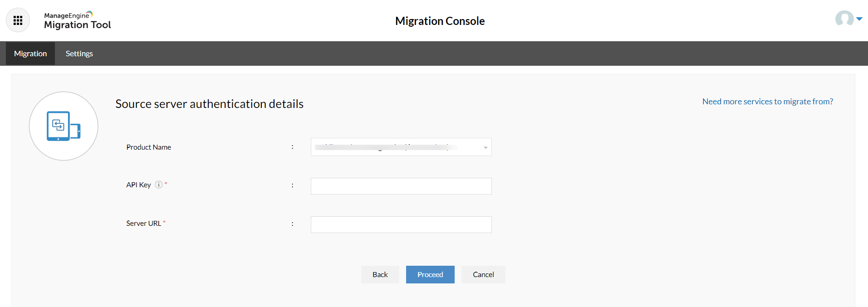Click the Migration Console page title

point(440,21)
